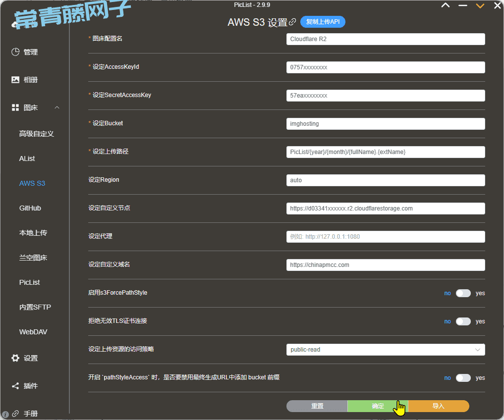Select PicList in the sidebar
The width and height of the screenshot is (504, 420).
pos(30,282)
